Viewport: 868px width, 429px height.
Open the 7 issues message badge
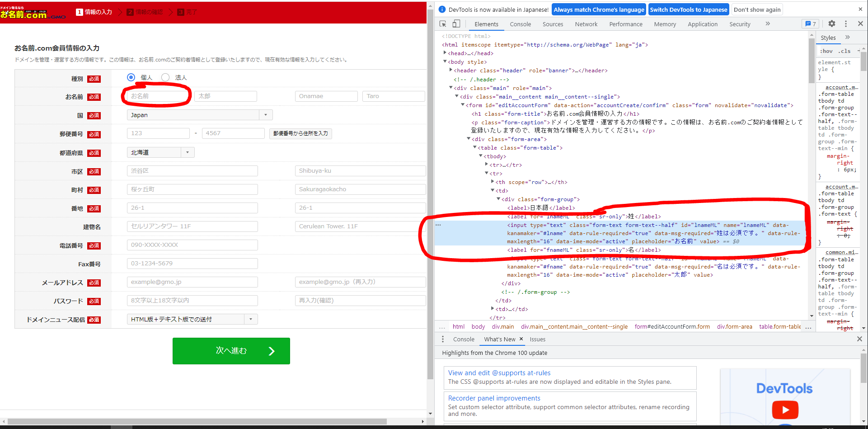pyautogui.click(x=811, y=24)
